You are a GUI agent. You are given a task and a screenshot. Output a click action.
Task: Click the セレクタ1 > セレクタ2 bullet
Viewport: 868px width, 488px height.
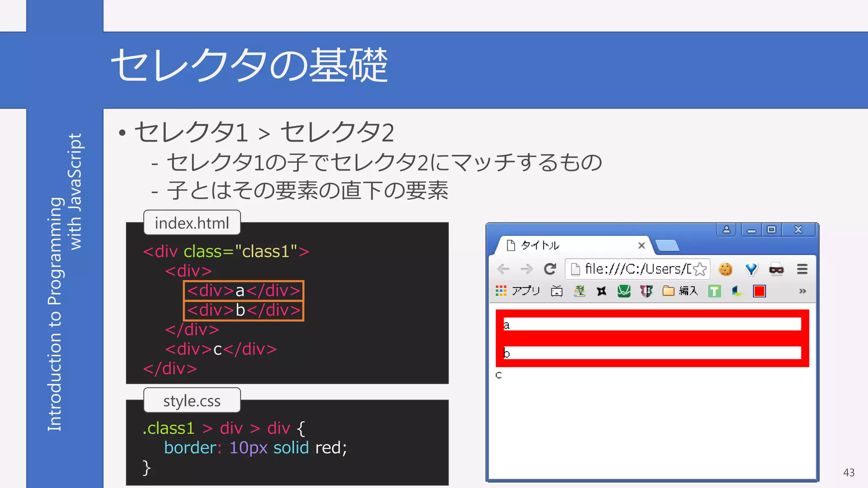click(x=264, y=132)
